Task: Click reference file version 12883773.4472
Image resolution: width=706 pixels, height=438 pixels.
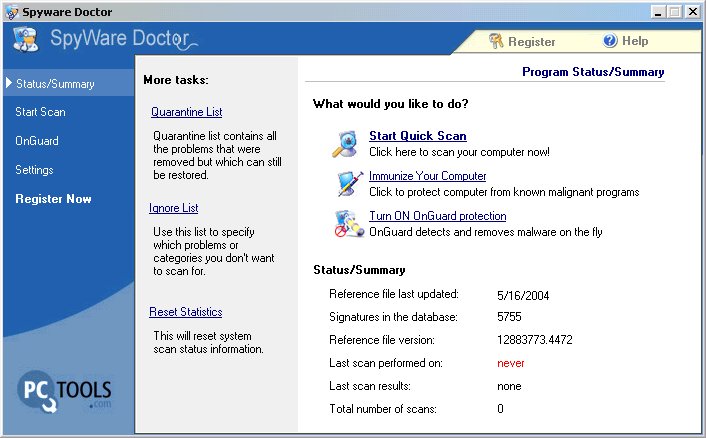Action: pos(534,340)
